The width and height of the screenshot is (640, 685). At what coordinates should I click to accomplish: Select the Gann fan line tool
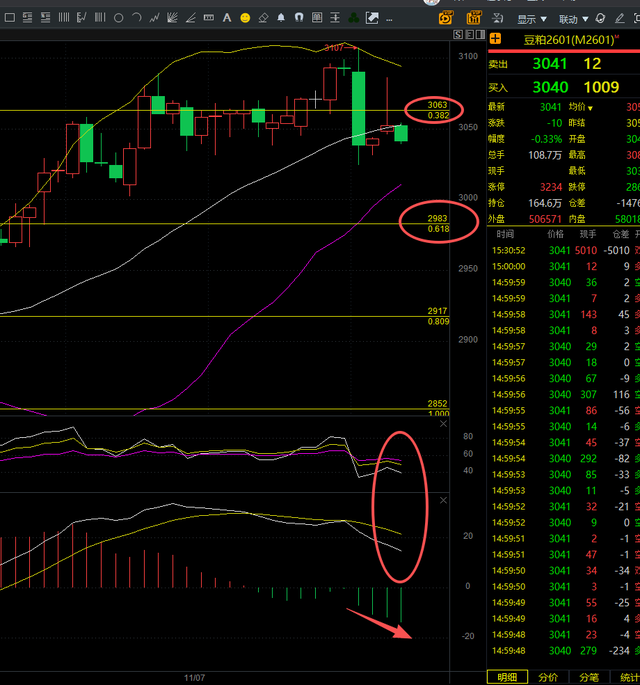point(172,18)
